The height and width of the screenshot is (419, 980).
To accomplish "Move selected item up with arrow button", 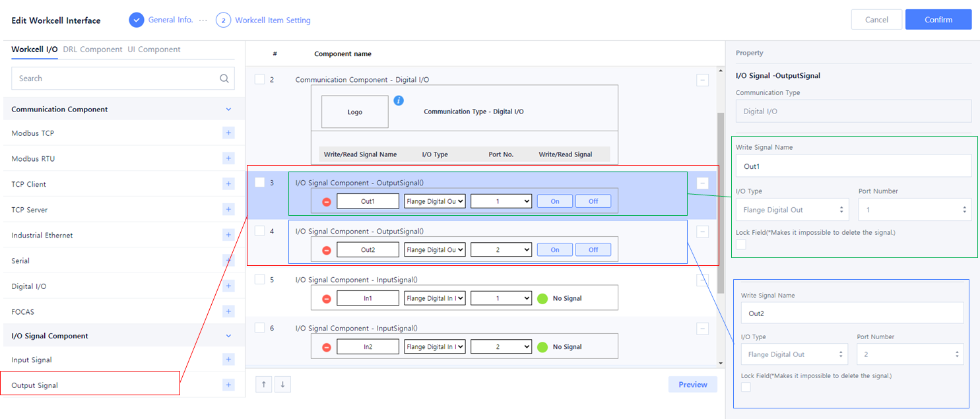I will tap(263, 385).
